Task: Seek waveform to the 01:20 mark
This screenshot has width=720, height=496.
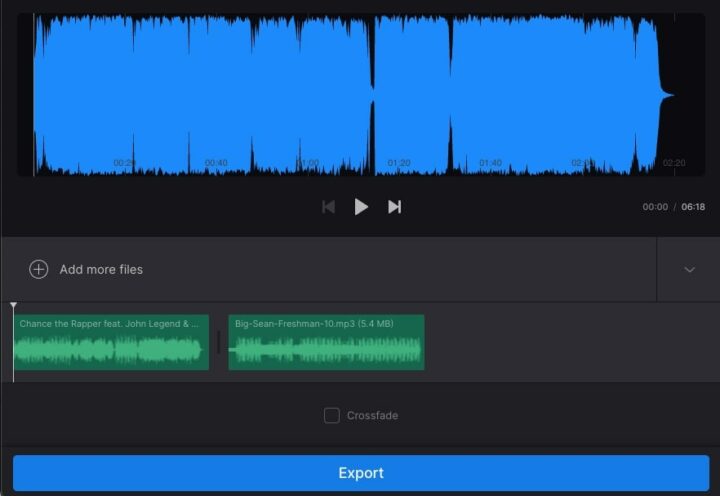Action: click(399, 162)
